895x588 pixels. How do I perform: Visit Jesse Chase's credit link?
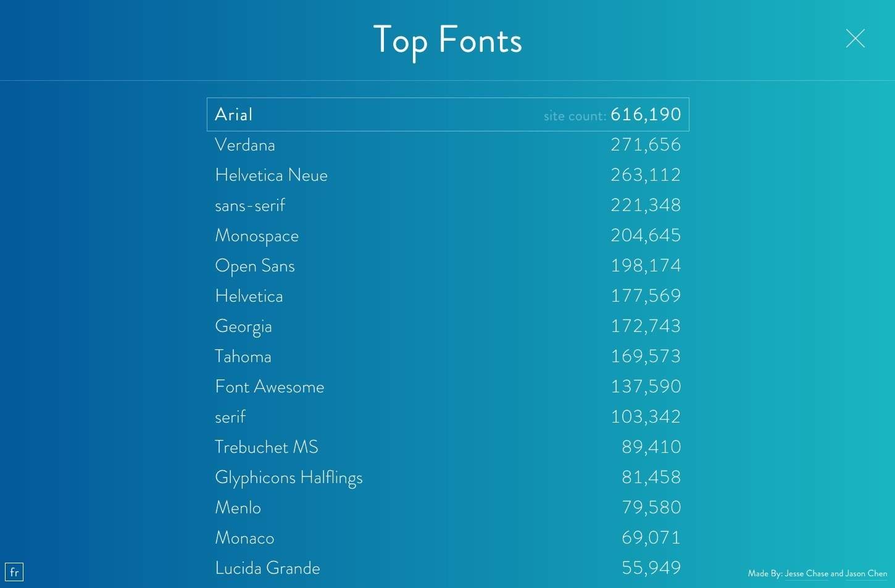[806, 573]
